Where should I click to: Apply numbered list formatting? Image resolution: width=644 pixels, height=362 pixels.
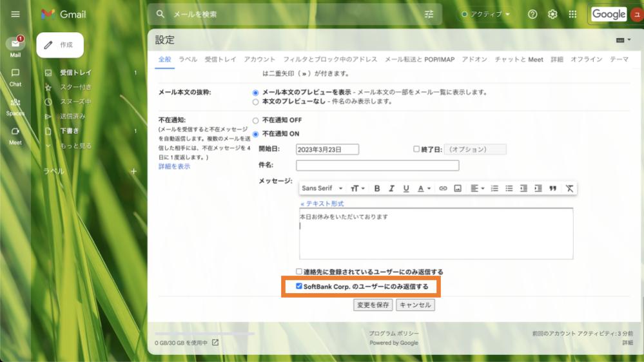point(494,188)
